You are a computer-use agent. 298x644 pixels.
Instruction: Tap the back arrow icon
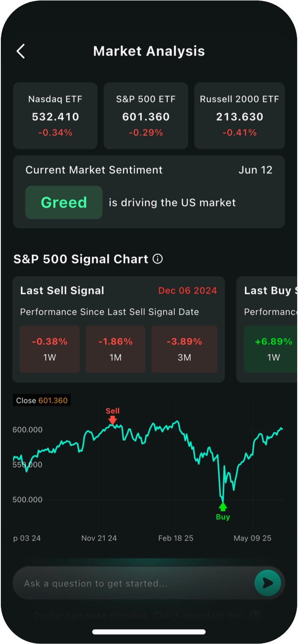(x=20, y=51)
